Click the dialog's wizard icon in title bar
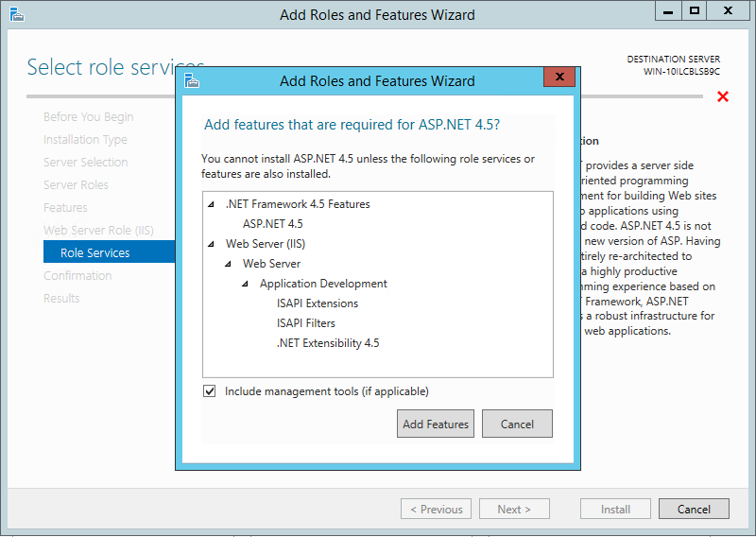Image resolution: width=756 pixels, height=537 pixels. pyautogui.click(x=192, y=80)
